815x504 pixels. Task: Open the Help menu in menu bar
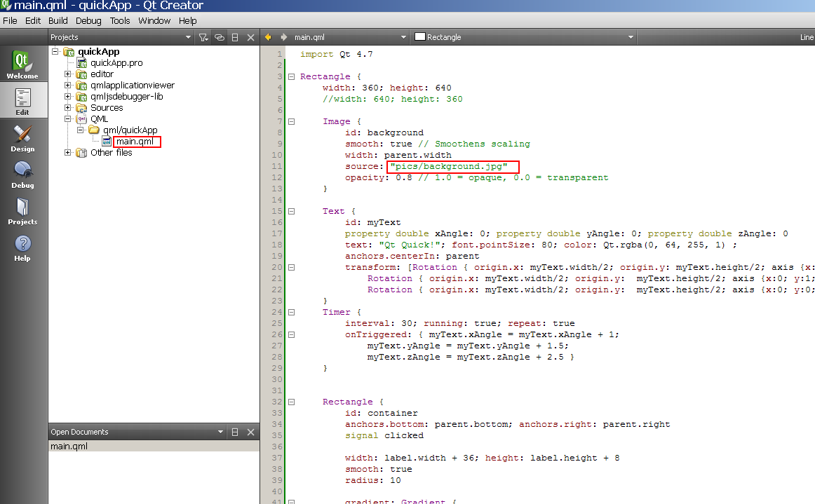coord(188,21)
